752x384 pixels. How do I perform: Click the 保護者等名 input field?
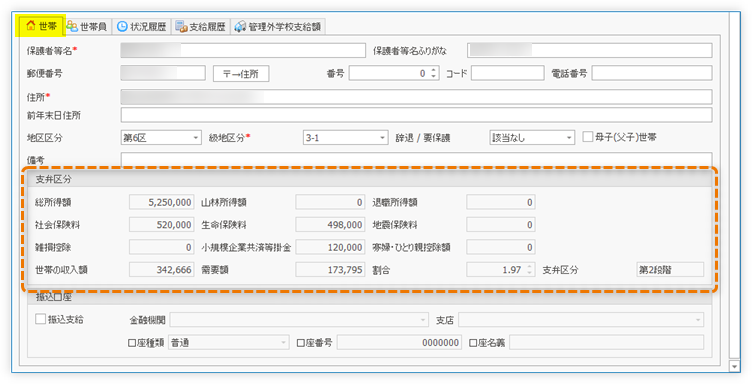(243, 50)
